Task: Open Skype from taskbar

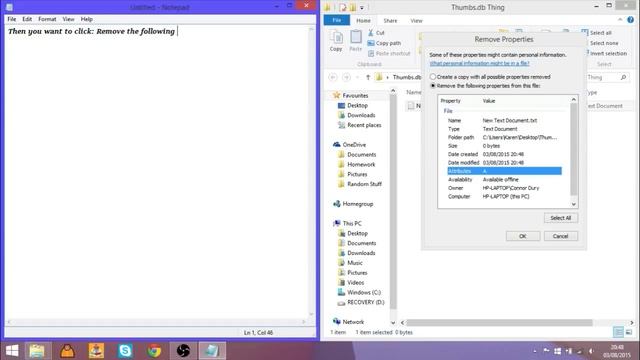Action: [125, 351]
